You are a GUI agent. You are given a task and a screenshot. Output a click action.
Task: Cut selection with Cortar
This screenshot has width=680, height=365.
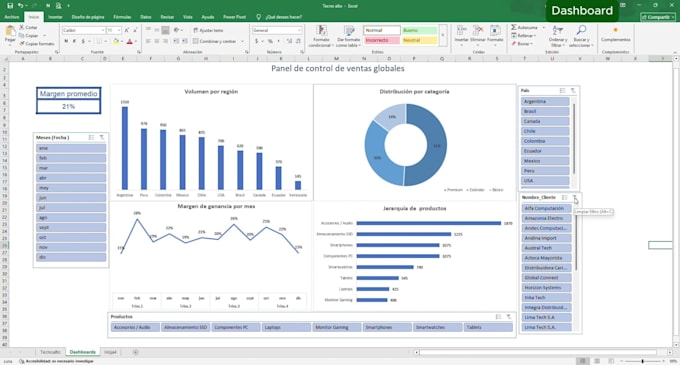tap(29, 27)
